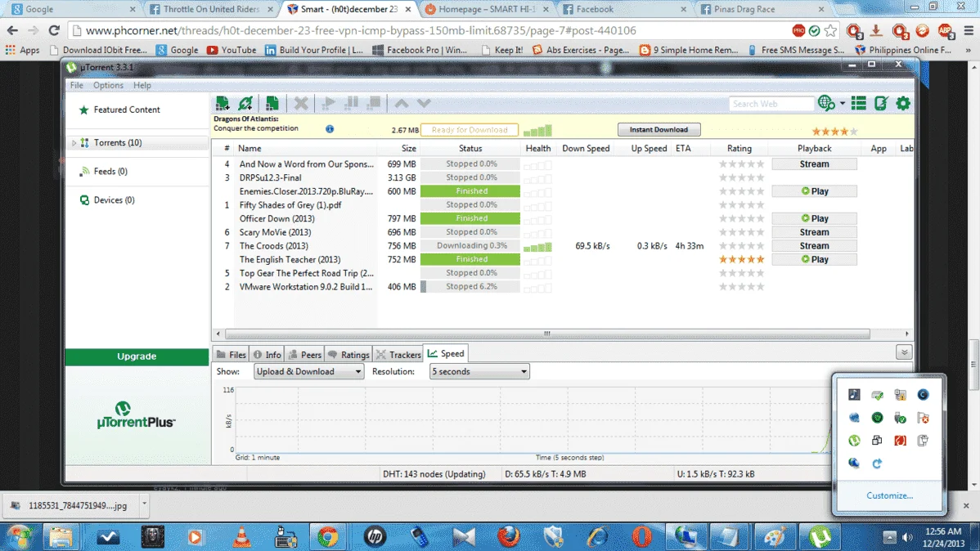Select Devices (0) in the sidebar
The width and height of the screenshot is (980, 551).
point(114,200)
